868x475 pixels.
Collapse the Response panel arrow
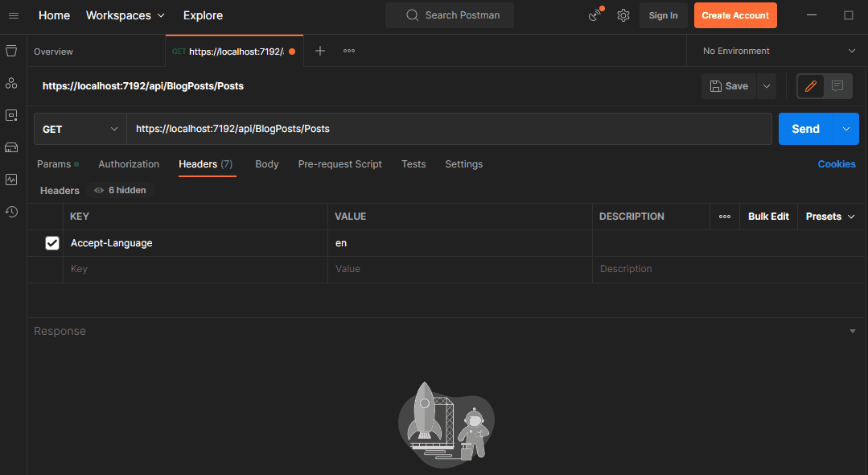tap(853, 331)
